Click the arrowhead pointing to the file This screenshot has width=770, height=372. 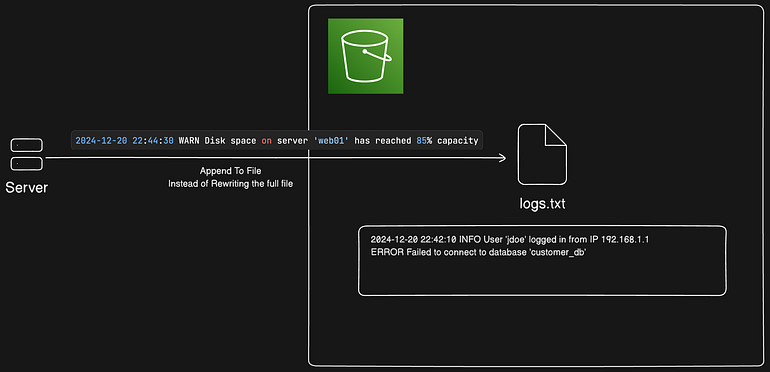(502, 158)
